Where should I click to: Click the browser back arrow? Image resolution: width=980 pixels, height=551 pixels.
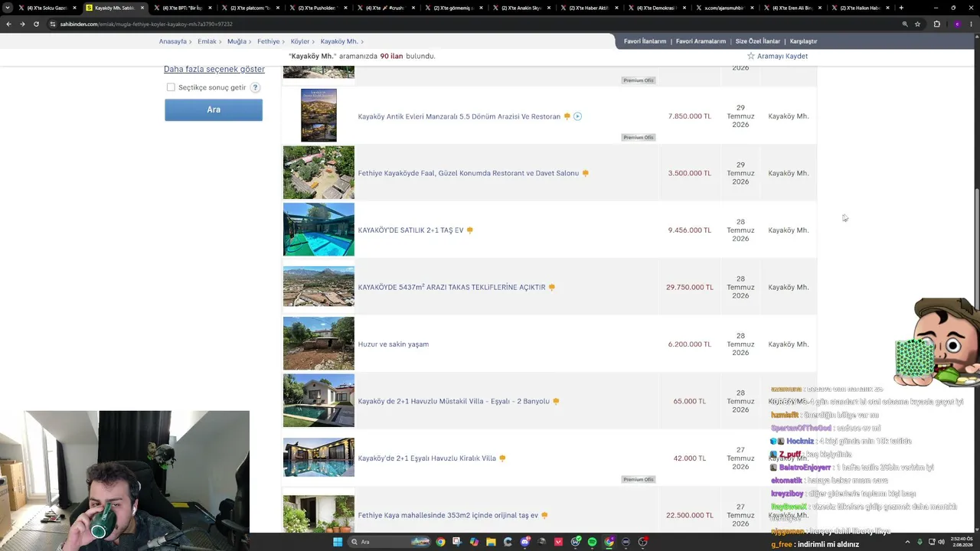8,24
